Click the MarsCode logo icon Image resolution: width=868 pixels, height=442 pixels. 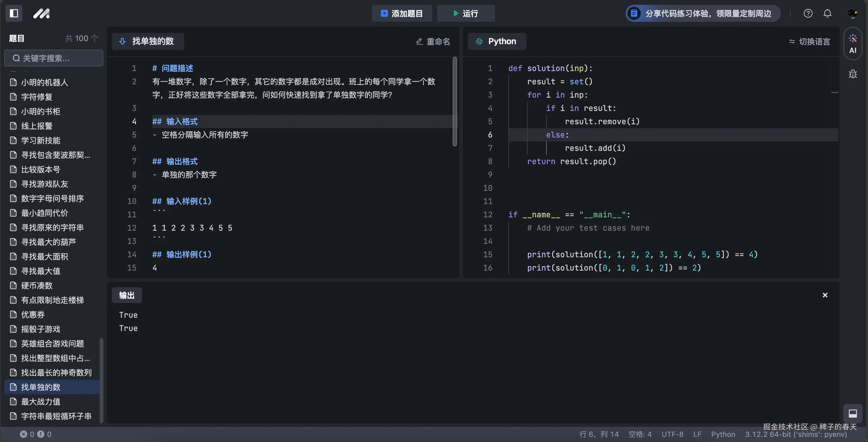41,14
